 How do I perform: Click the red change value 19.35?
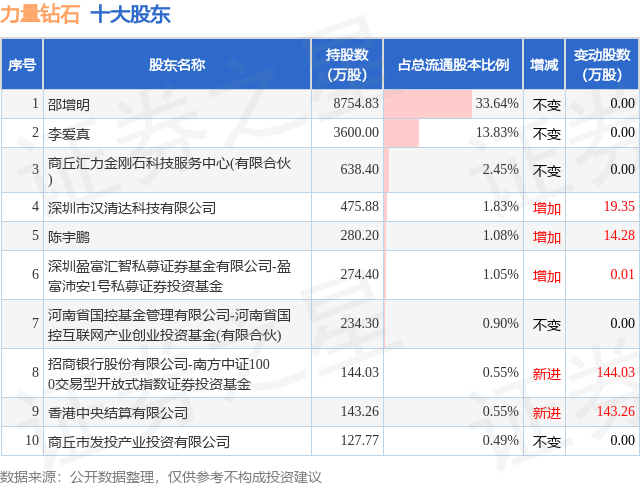[619, 206]
